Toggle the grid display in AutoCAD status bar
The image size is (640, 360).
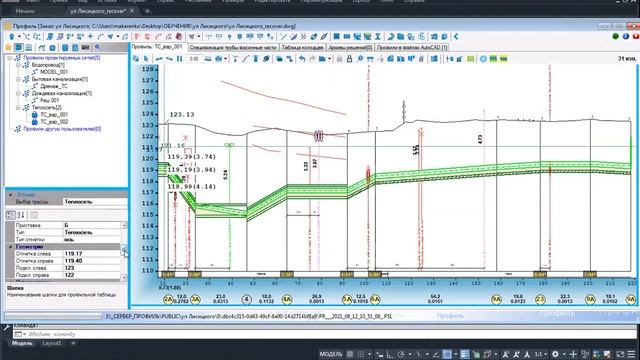point(350,354)
